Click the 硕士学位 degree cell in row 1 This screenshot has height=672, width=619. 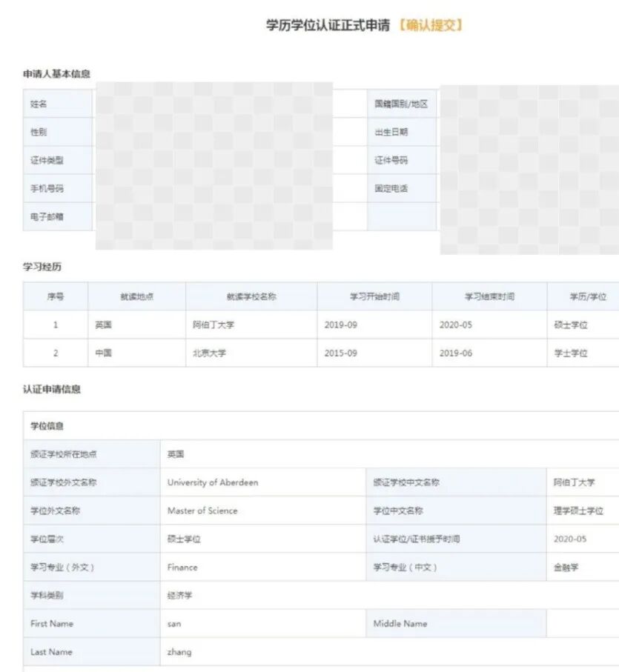pyautogui.click(x=571, y=324)
